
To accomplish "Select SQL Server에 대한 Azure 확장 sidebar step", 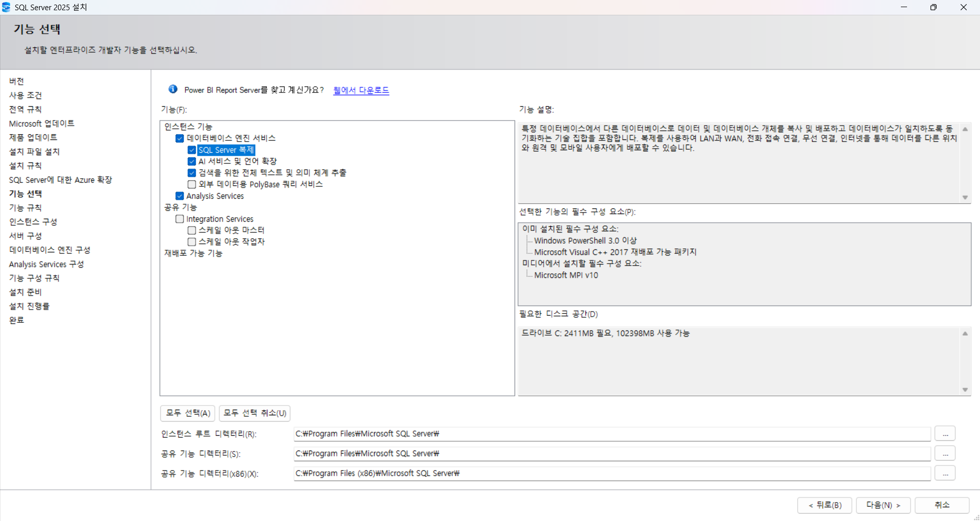I will [61, 180].
